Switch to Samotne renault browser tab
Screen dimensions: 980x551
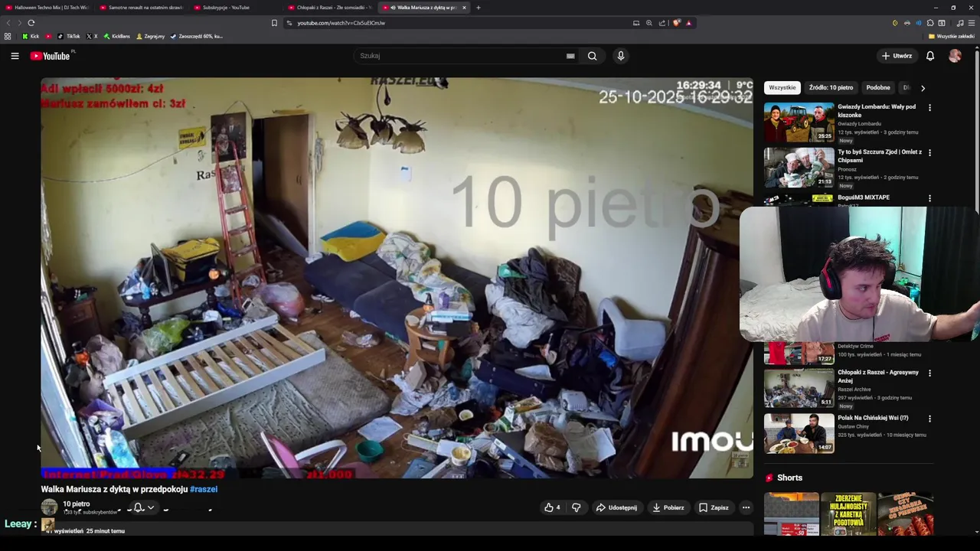pyautogui.click(x=142, y=8)
